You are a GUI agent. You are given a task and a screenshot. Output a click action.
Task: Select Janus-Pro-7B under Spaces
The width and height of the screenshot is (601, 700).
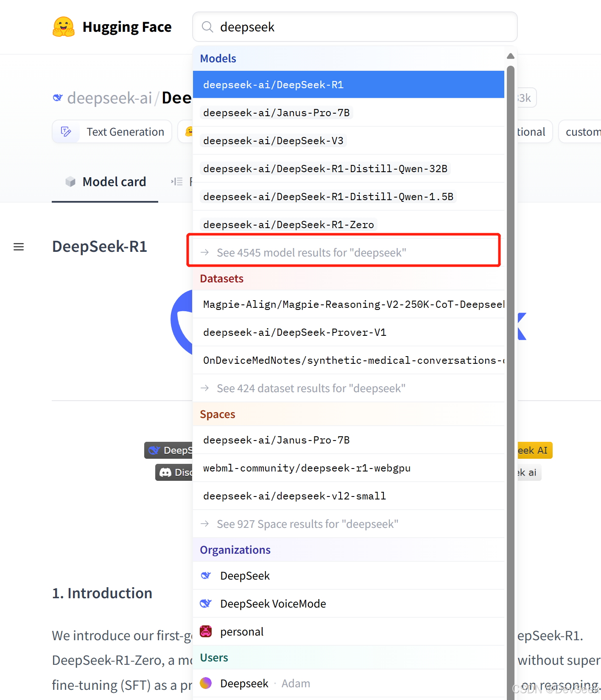(x=349, y=440)
